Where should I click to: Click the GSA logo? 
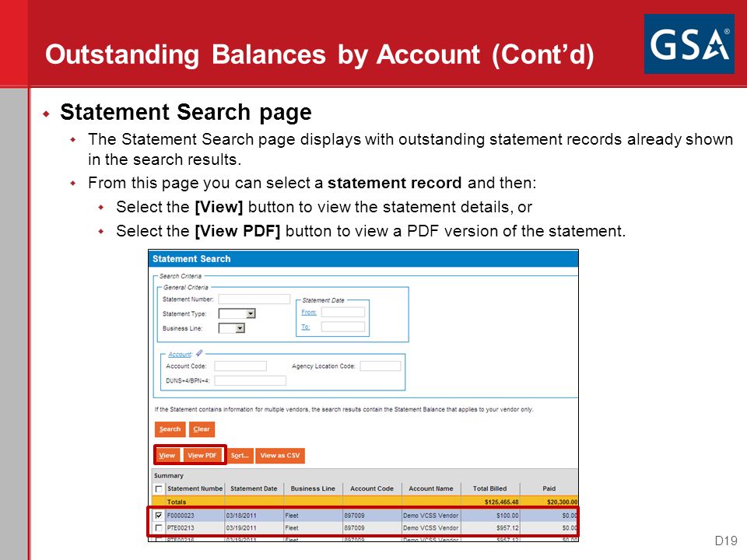(x=689, y=44)
